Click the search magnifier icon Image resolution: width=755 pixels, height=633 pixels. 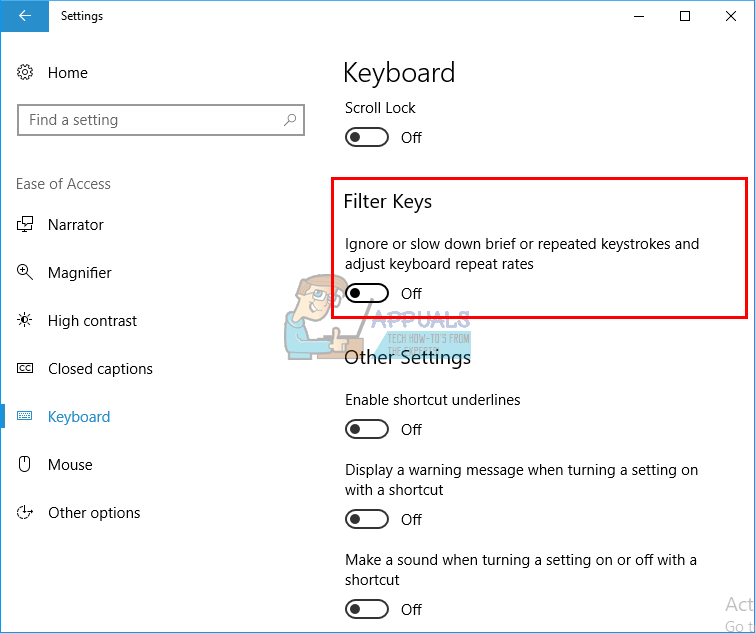pyautogui.click(x=290, y=120)
